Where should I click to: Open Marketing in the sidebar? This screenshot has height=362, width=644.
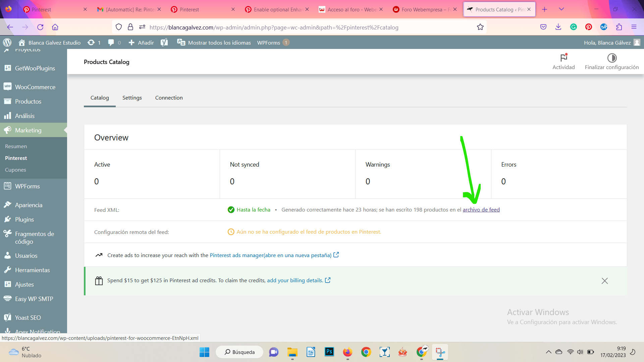coord(34,130)
